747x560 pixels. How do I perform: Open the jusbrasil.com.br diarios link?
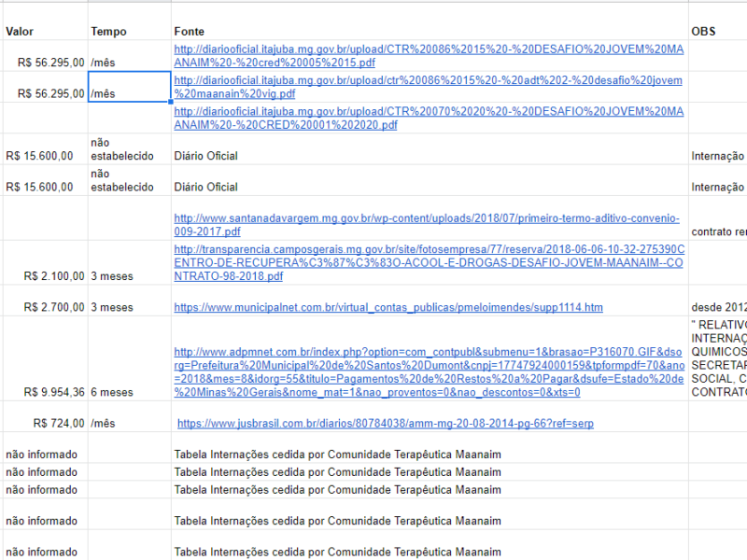(x=385, y=424)
